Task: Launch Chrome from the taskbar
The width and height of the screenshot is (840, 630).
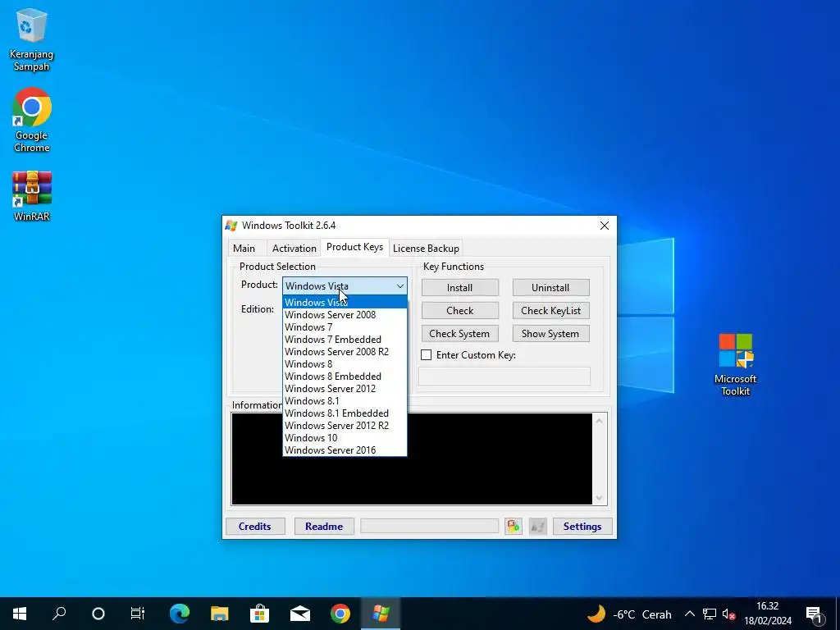Action: click(x=340, y=614)
